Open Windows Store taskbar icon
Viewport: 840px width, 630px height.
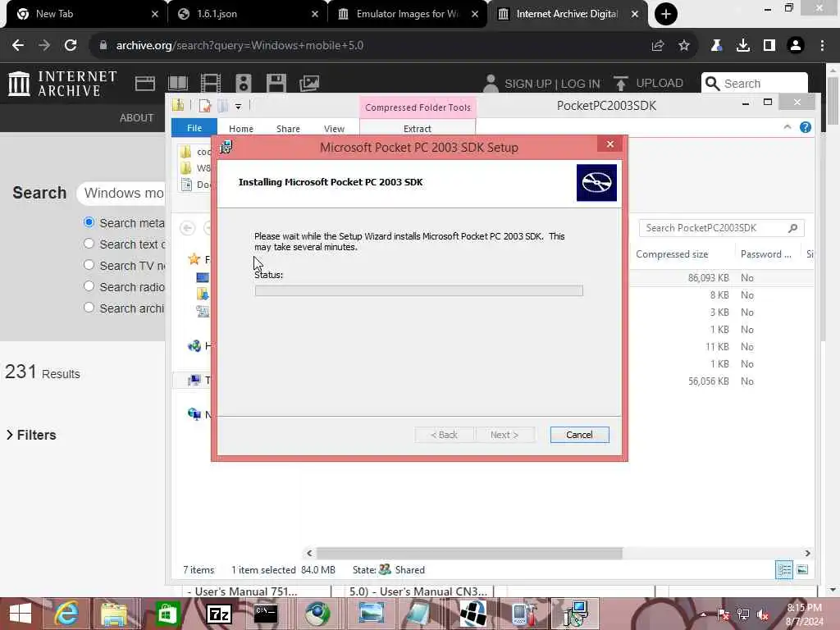167,614
